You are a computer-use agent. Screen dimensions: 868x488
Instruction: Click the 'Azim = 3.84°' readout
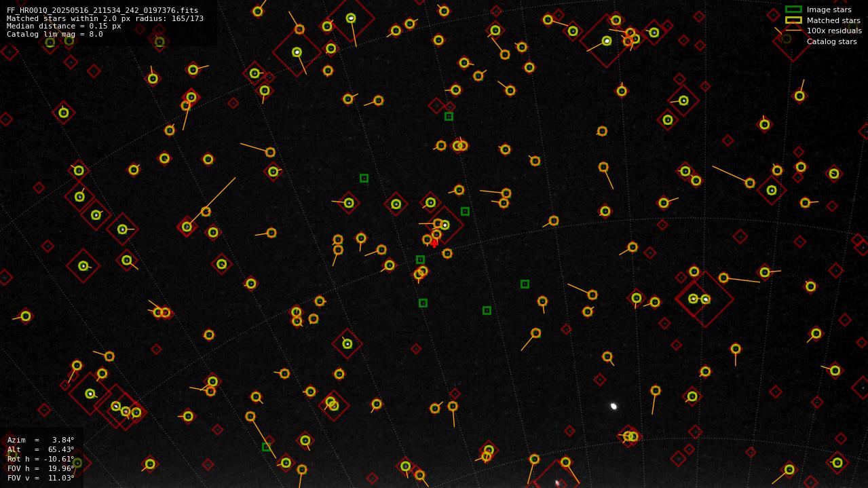tap(41, 440)
